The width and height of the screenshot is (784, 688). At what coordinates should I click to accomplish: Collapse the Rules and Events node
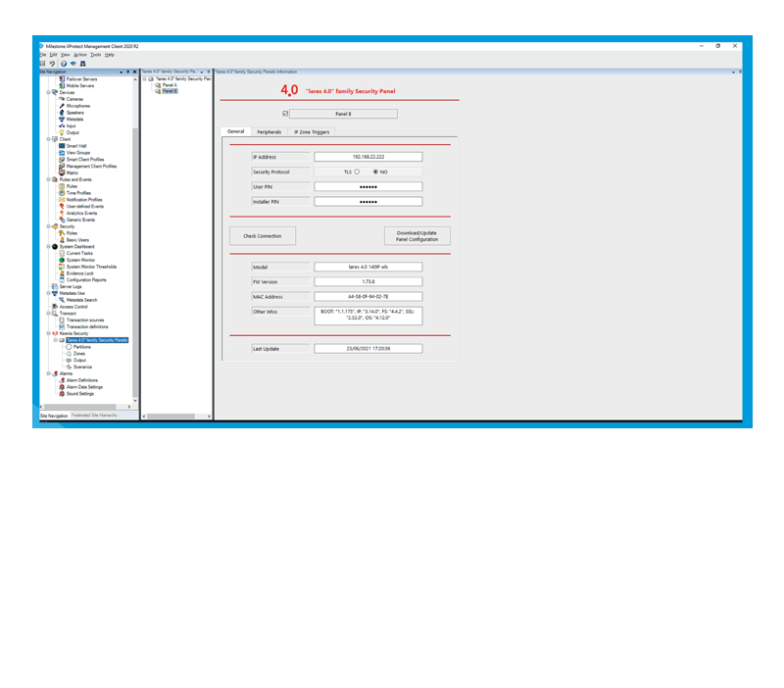pos(48,179)
